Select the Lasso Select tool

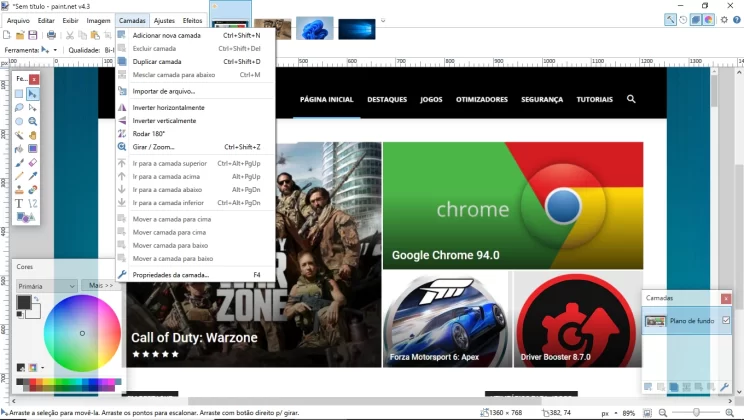[19, 108]
